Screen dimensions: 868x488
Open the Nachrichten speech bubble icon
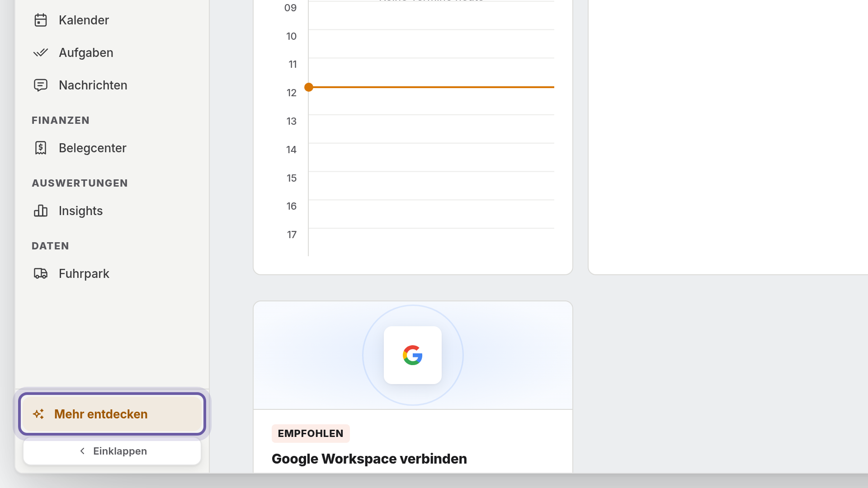click(x=41, y=85)
